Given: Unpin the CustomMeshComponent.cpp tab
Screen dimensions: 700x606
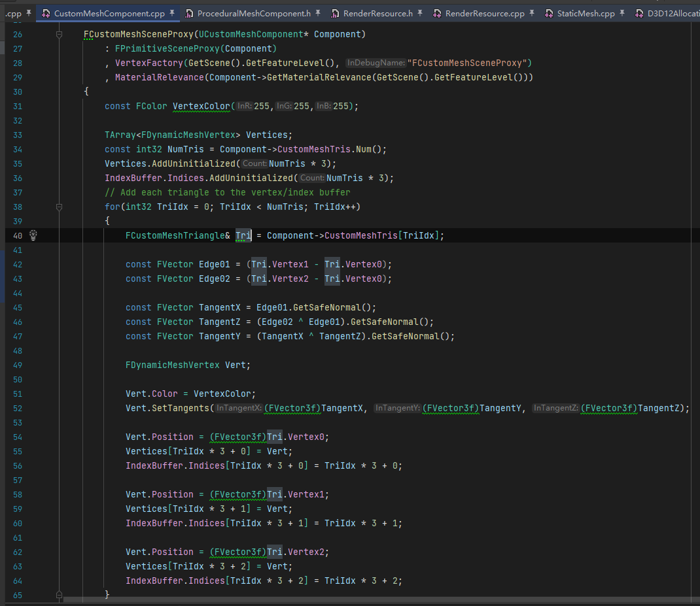Looking at the screenshot, I should coord(172,13).
